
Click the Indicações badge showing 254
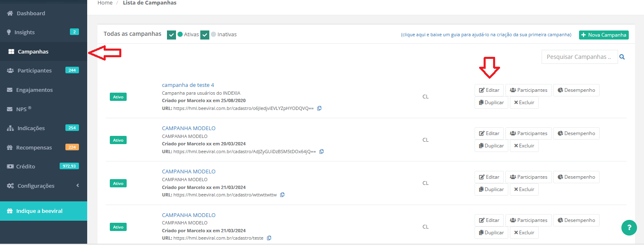[x=72, y=128]
